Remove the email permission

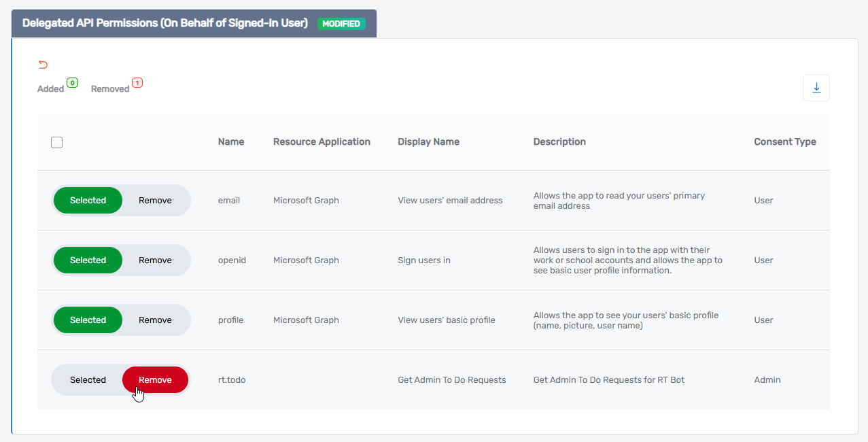(155, 200)
